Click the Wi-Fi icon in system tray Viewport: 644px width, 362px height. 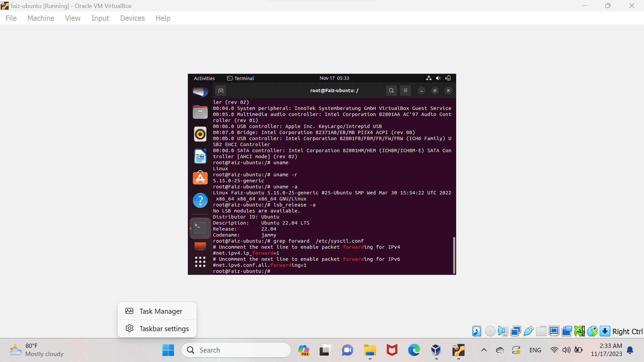pyautogui.click(x=554, y=350)
